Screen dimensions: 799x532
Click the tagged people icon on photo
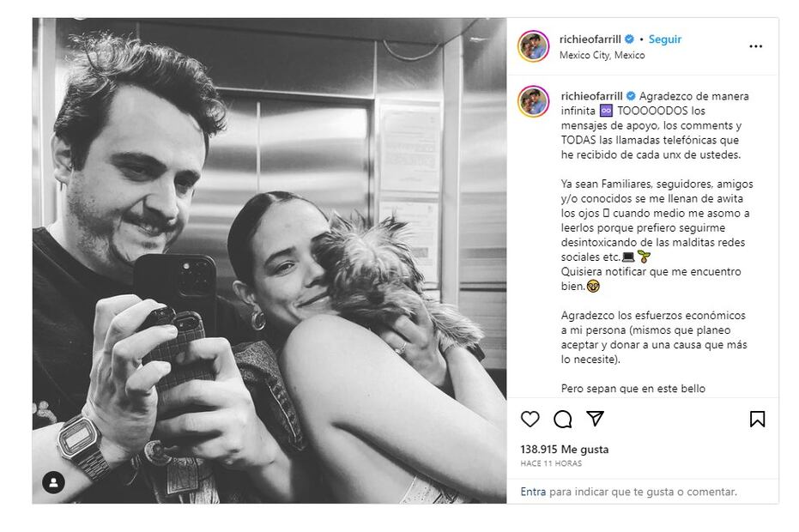pos(53,482)
